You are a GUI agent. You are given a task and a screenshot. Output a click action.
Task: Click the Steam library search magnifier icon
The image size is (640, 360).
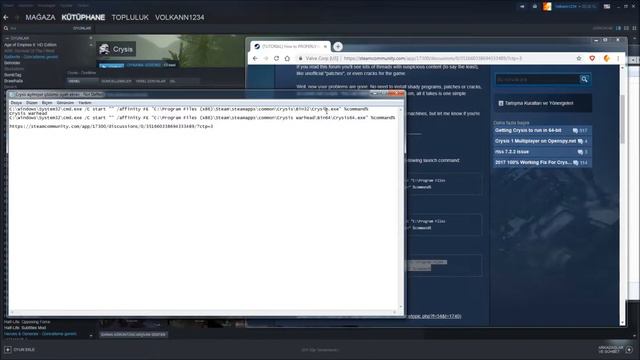(x=6, y=29)
